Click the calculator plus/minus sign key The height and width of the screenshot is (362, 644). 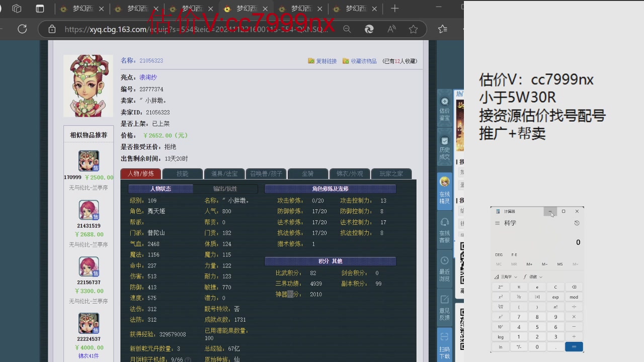coord(519,346)
